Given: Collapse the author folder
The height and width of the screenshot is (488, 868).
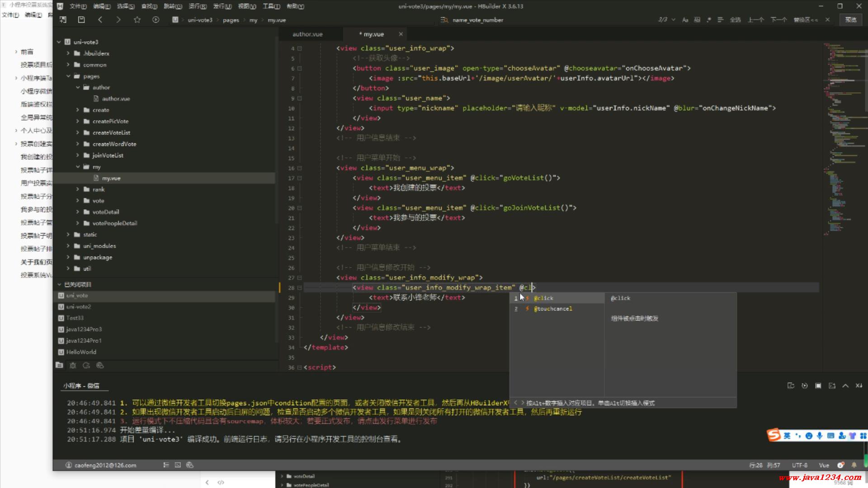Looking at the screenshot, I should (x=78, y=87).
